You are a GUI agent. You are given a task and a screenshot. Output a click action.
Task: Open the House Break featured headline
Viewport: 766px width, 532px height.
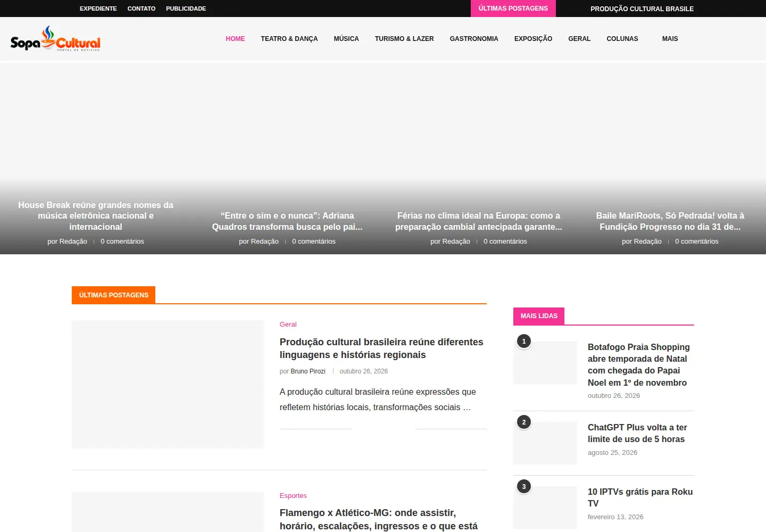tap(96, 216)
